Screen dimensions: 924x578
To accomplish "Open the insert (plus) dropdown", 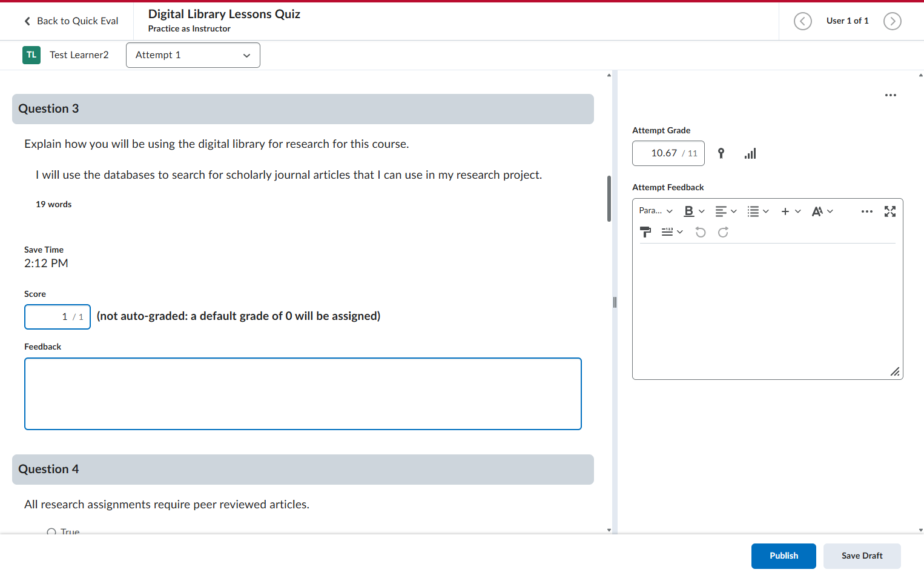I will pos(791,211).
